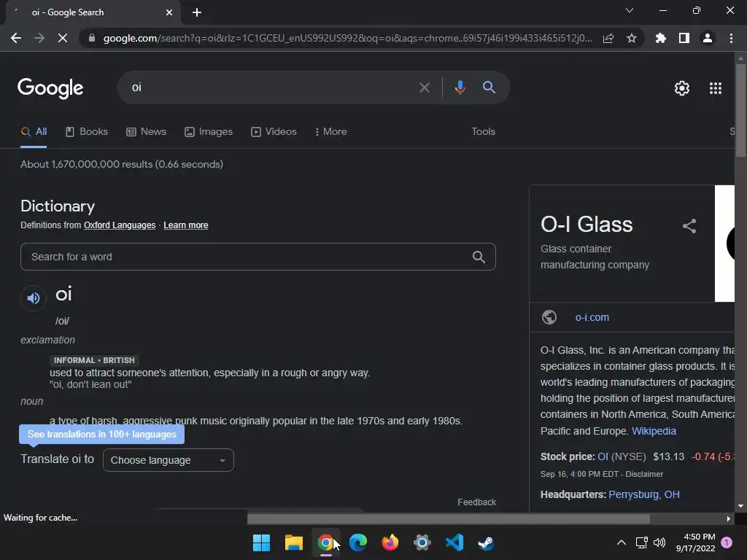Image resolution: width=747 pixels, height=560 pixels.
Task: Open Chrome extensions puzzle icon
Action: [x=661, y=38]
